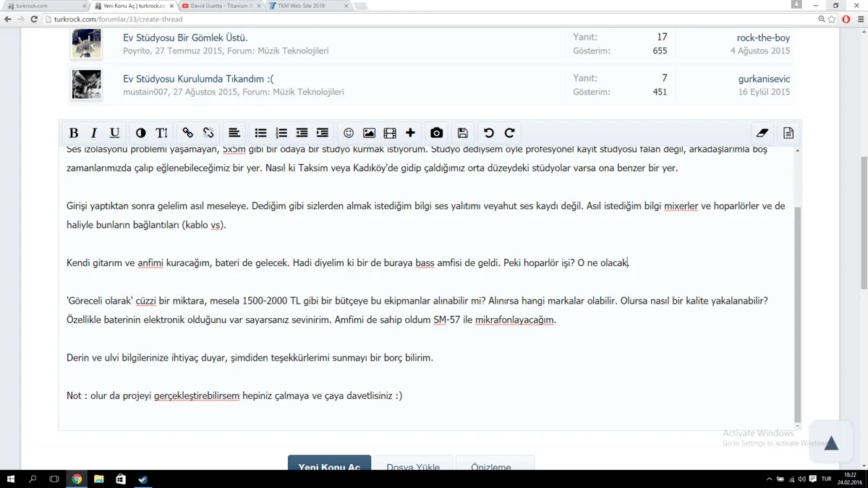The width and height of the screenshot is (868, 488).
Task: Open the zoom indicator in the address bar
Action: (x=821, y=20)
